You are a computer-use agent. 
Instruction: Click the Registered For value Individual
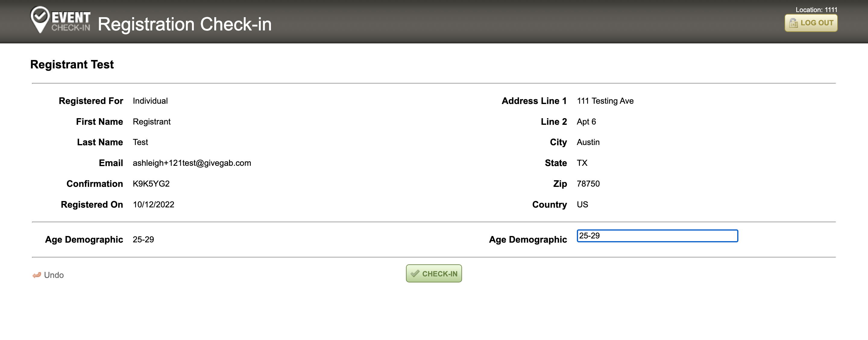[150, 101]
